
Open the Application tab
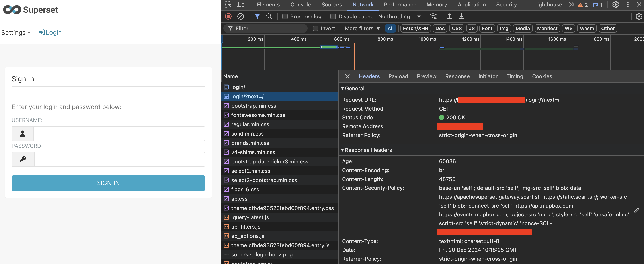tap(472, 4)
